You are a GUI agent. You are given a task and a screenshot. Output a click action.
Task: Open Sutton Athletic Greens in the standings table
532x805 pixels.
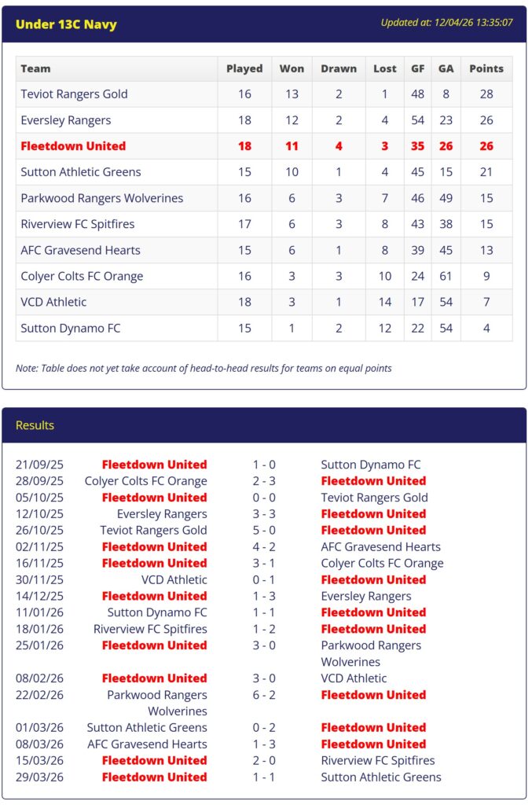(x=81, y=172)
